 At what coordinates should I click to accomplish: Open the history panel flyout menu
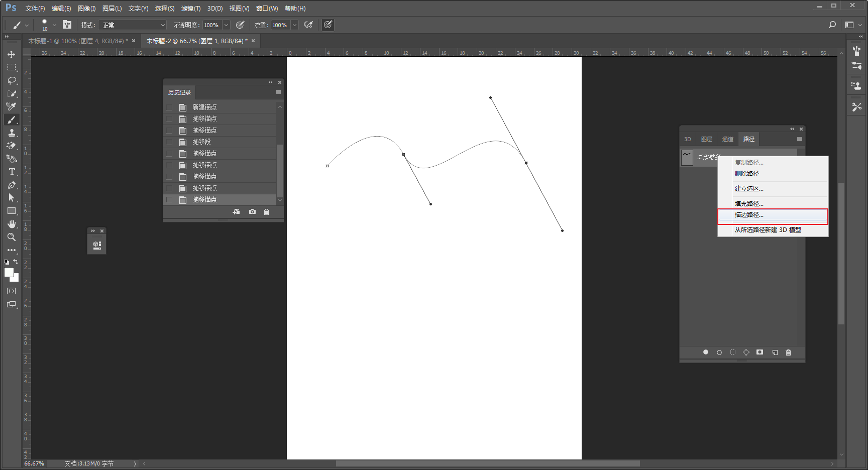[278, 92]
